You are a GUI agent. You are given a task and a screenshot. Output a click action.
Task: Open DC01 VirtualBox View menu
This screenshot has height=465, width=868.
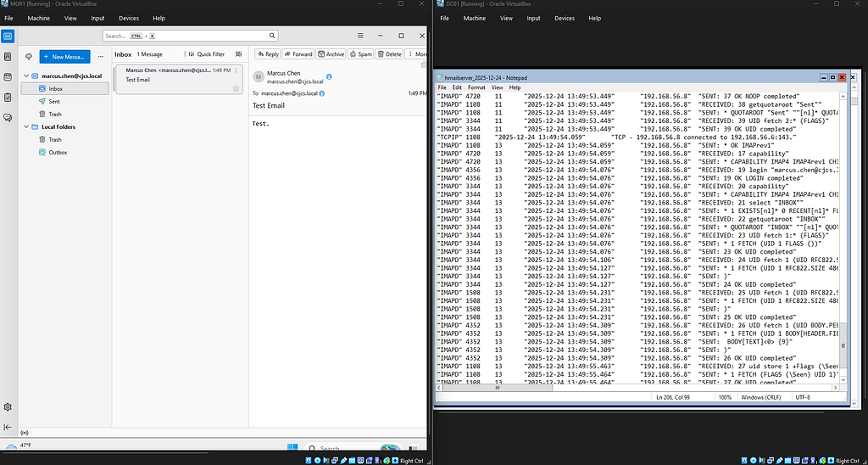[506, 19]
